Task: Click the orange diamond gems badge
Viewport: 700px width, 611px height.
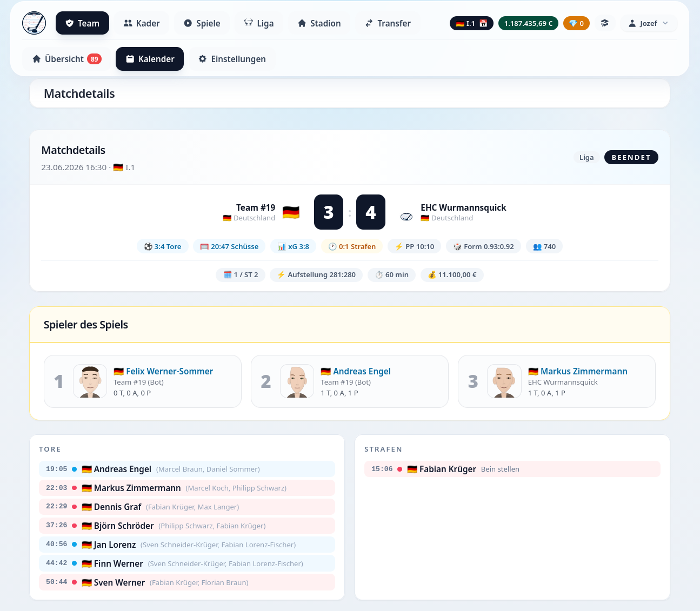Action: (x=576, y=23)
